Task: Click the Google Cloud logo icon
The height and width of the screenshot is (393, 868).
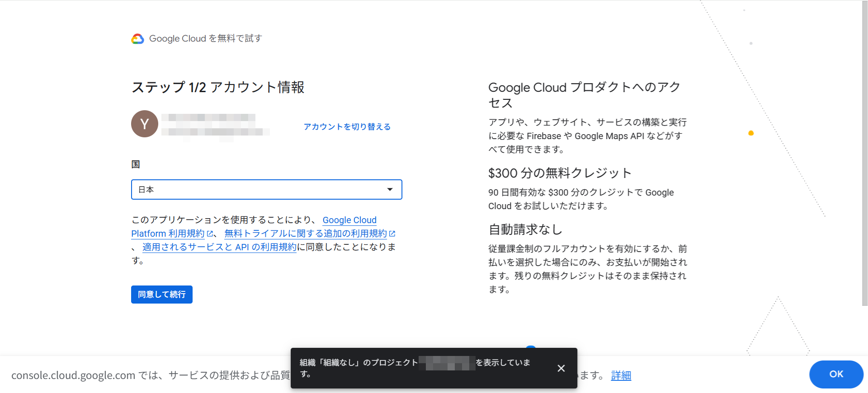Action: 137,39
